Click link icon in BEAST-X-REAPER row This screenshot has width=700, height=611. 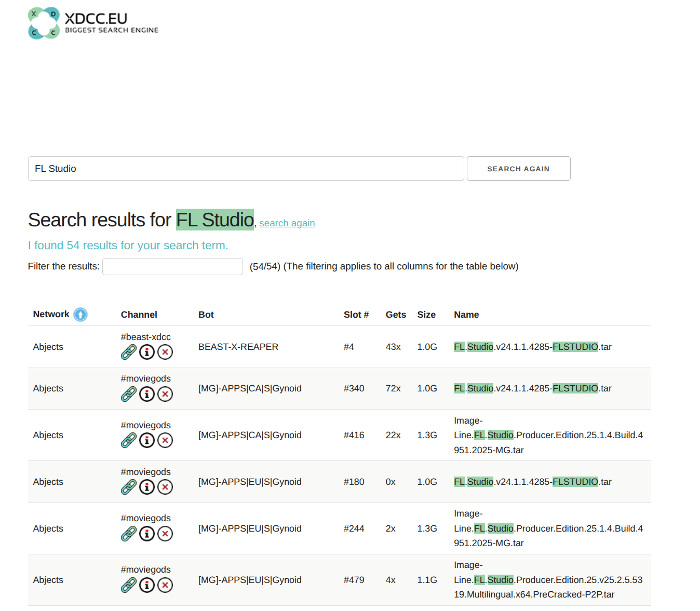click(x=129, y=352)
